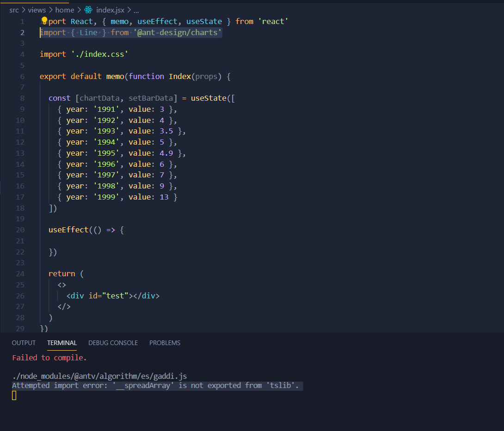Click the terminal cursor prompt block
The image size is (504, 431).
(x=14, y=395)
